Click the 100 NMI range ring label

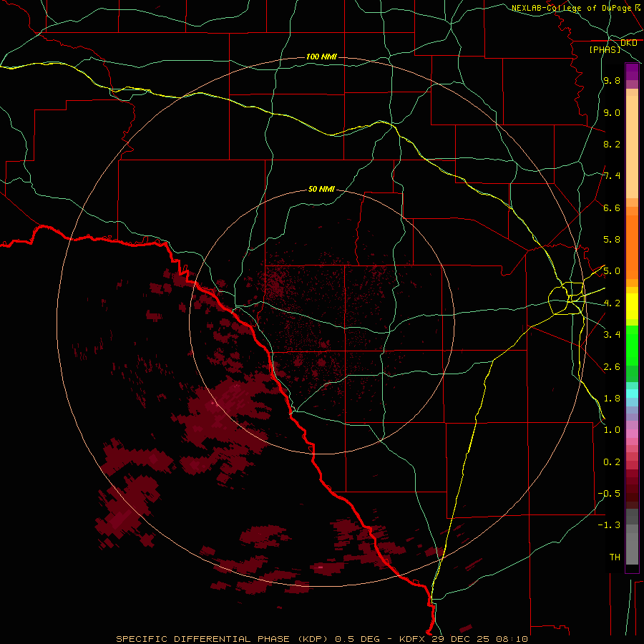point(321,57)
